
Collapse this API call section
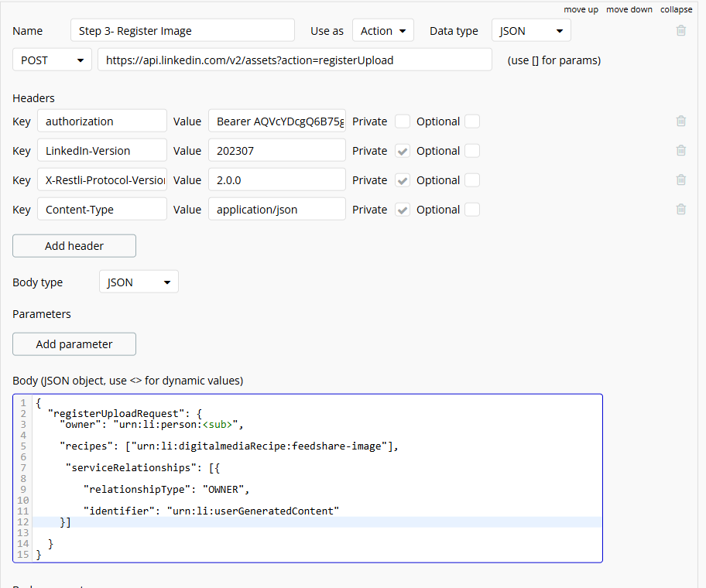point(676,9)
